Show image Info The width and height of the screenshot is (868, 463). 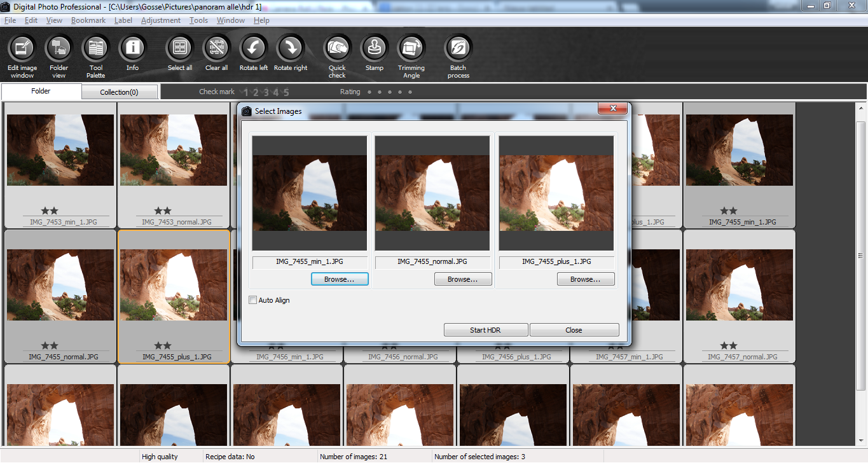pos(132,48)
